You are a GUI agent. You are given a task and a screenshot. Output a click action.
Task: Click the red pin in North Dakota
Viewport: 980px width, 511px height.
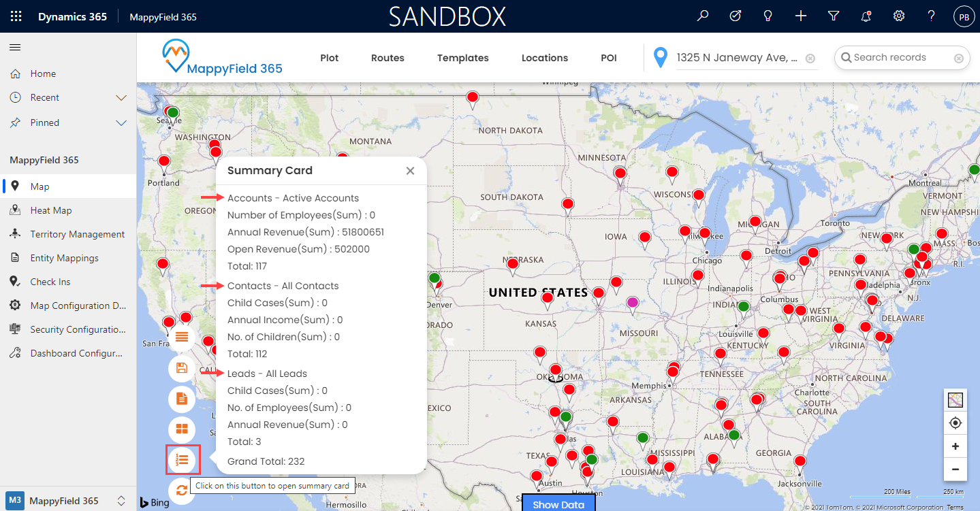(x=473, y=99)
